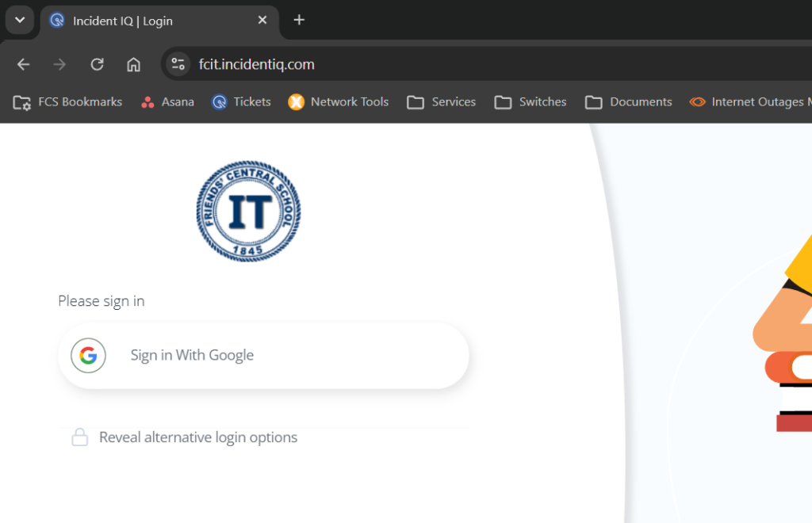812x523 pixels.
Task: Go forward to next page
Action: click(59, 64)
